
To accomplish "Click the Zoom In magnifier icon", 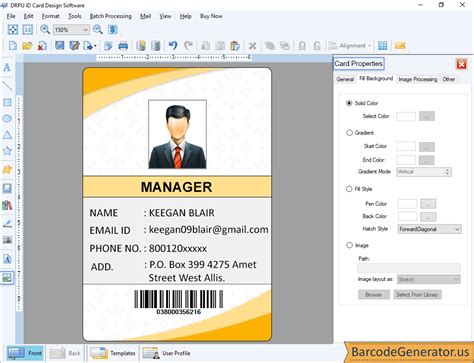I will tap(45, 29).
